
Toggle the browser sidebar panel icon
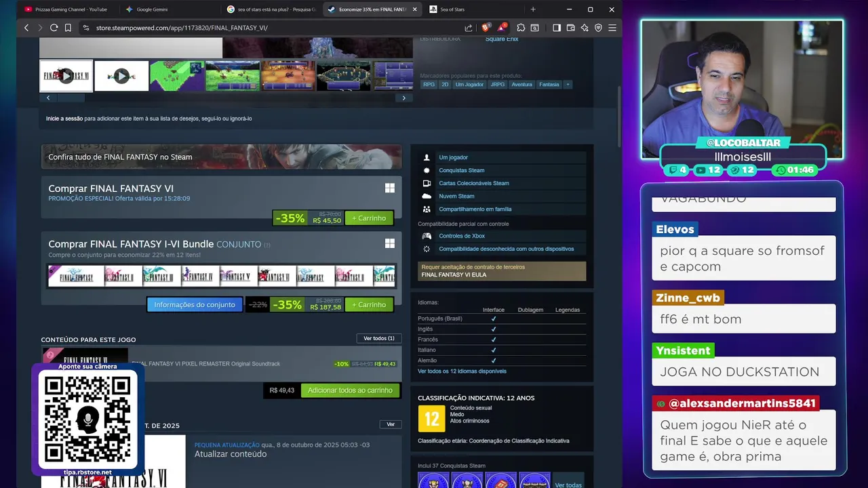[557, 28]
